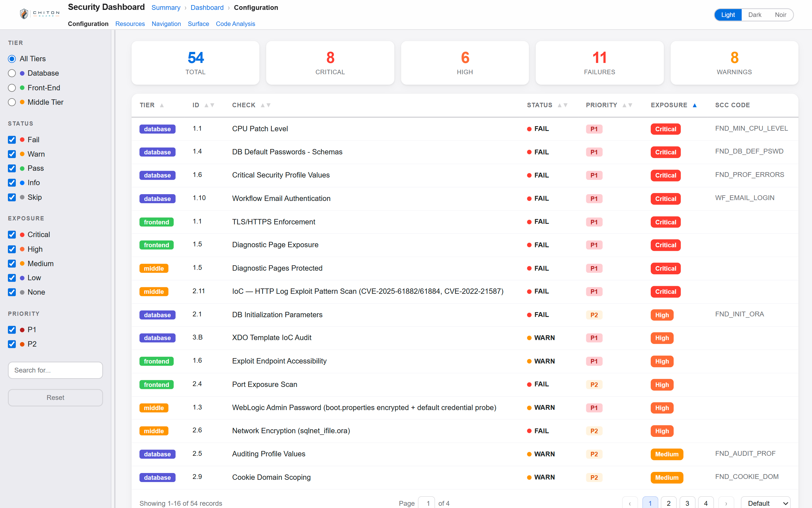Click the Reset filters button
Image resolution: width=812 pixels, height=508 pixels.
(x=55, y=398)
